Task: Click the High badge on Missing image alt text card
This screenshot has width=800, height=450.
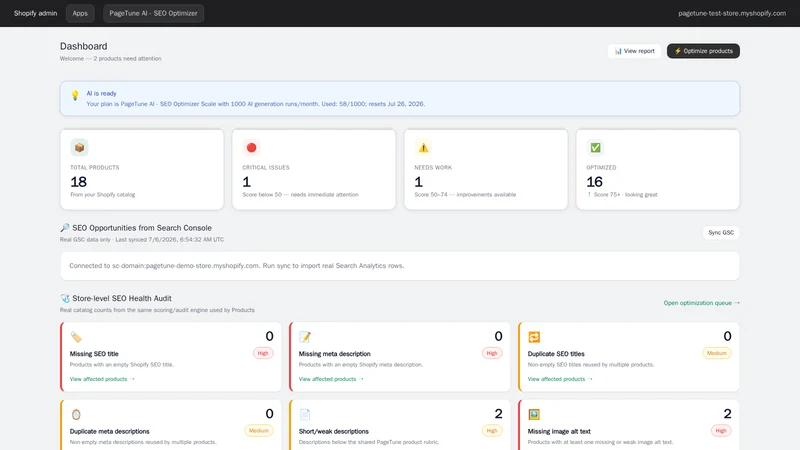Action: click(x=721, y=431)
